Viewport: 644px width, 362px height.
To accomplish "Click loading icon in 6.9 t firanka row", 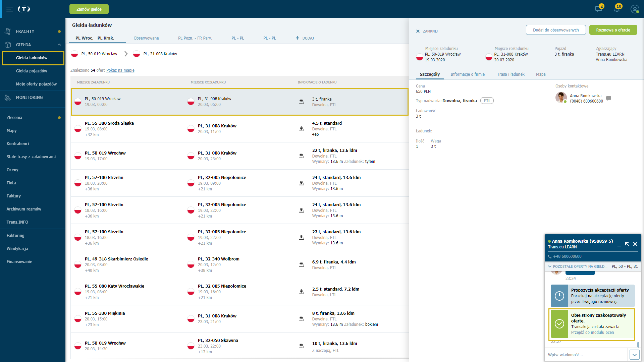I will (x=301, y=264).
